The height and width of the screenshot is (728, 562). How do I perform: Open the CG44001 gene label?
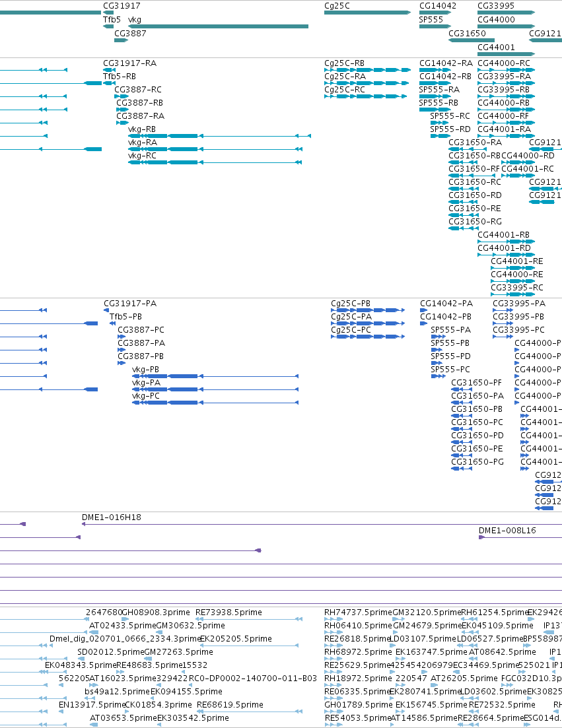tap(496, 48)
